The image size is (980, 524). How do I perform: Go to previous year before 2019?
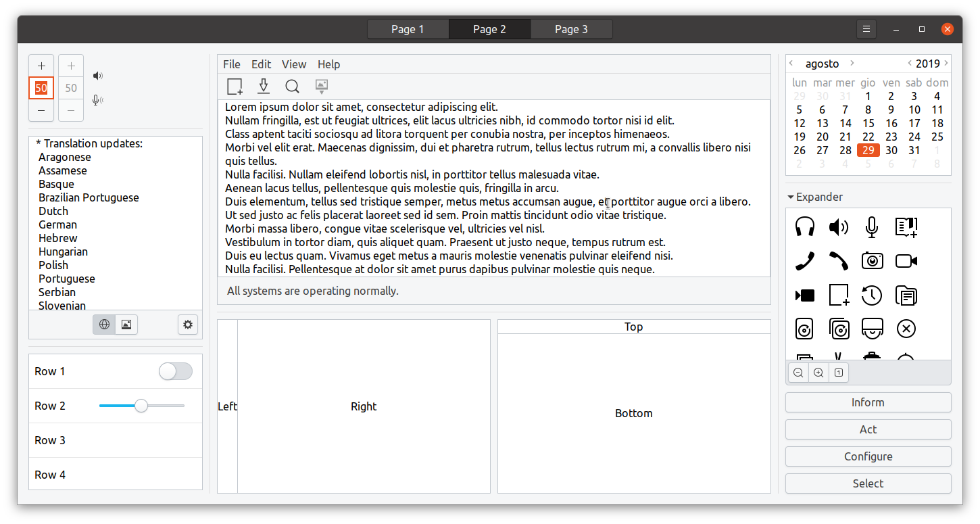[910, 63]
